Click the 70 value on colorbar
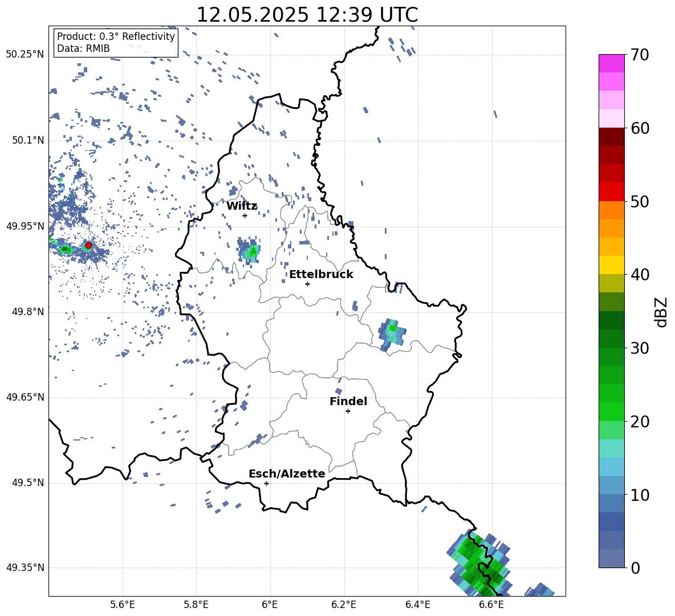Screen dimensions: 675x616 point(640,55)
